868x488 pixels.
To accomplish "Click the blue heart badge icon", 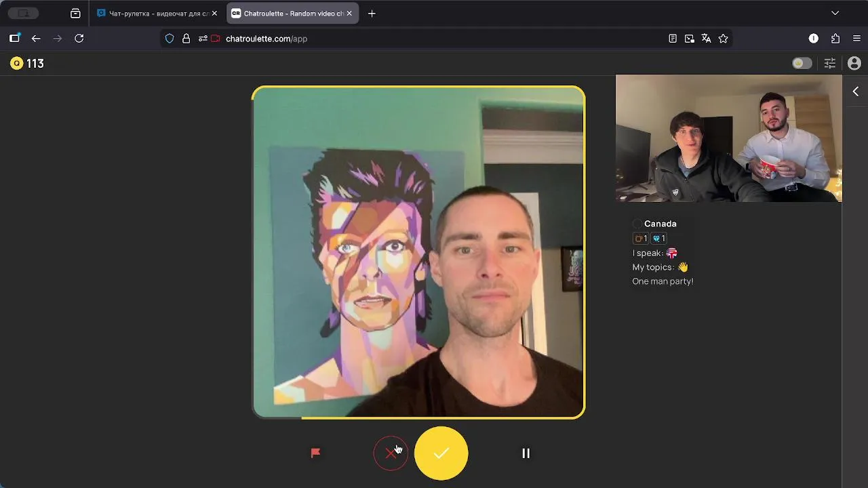I will coord(658,239).
